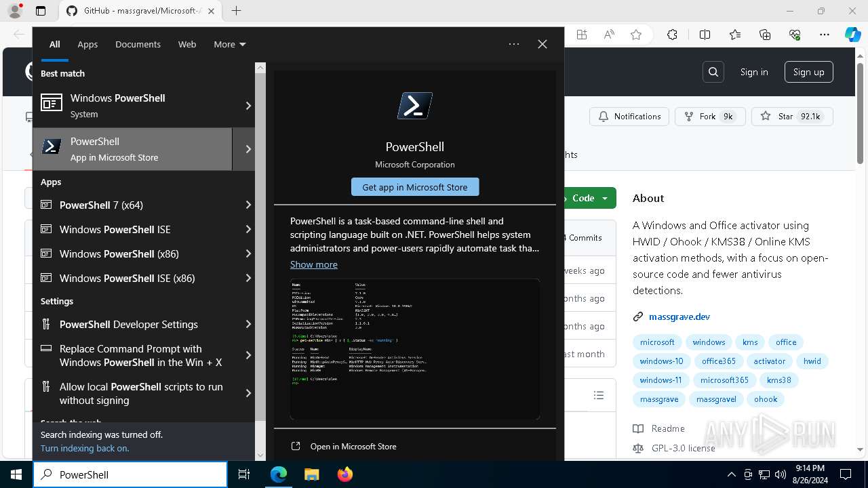Expand Windows PowerShell ISE (x86) chevron
Viewport: 868px width, 488px height.
pos(248,278)
